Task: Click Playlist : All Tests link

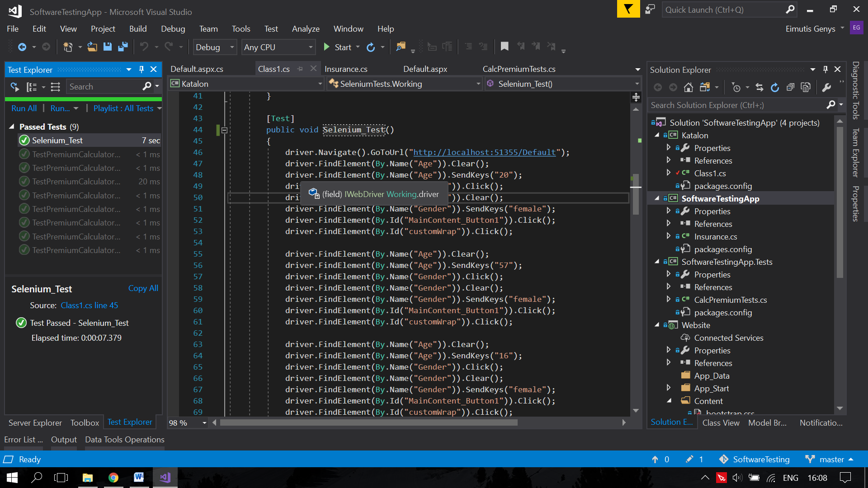Action: coord(123,108)
